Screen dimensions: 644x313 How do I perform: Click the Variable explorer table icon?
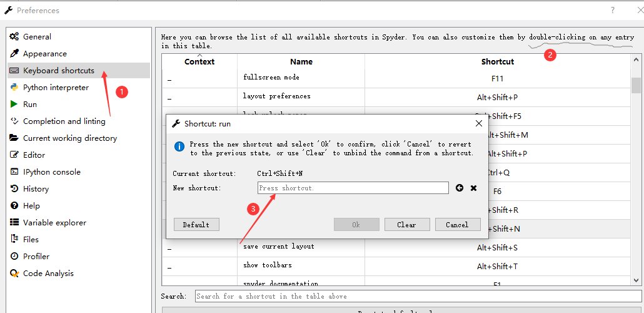pos(14,222)
